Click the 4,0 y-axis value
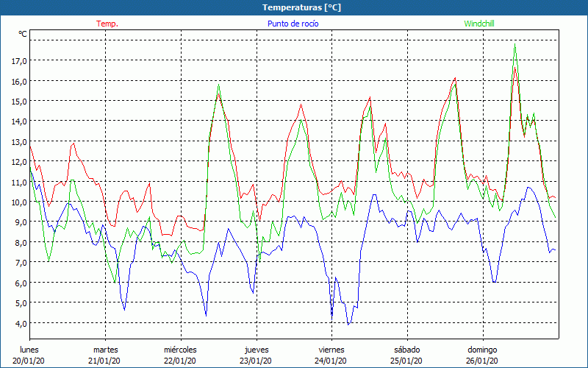The image size is (588, 368). 21,323
